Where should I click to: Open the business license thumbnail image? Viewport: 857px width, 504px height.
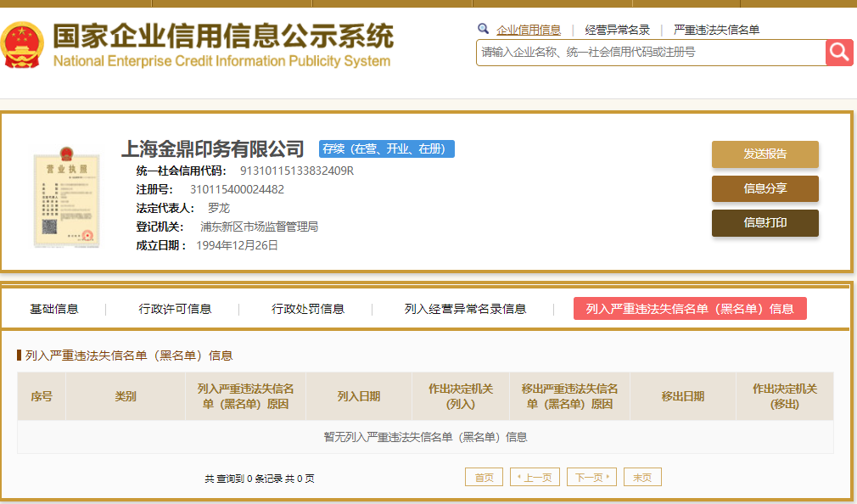point(67,198)
